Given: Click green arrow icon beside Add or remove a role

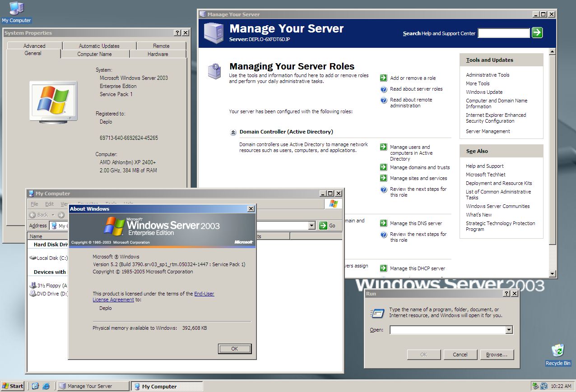Looking at the screenshot, I should (383, 78).
